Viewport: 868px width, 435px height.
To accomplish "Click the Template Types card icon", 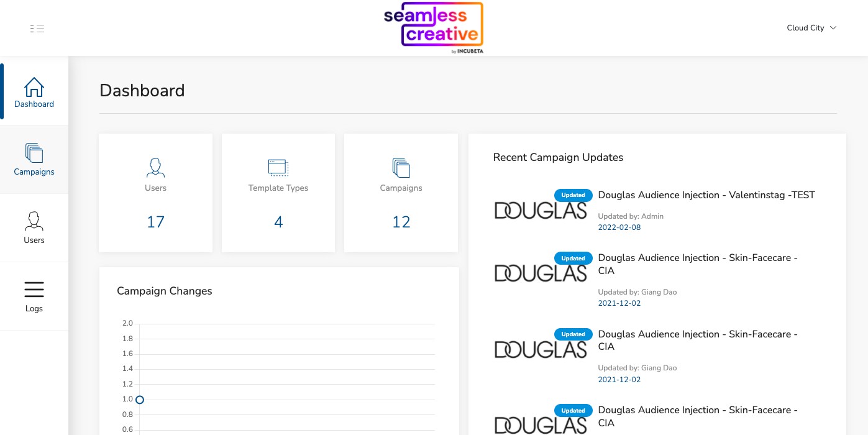I will click(278, 167).
